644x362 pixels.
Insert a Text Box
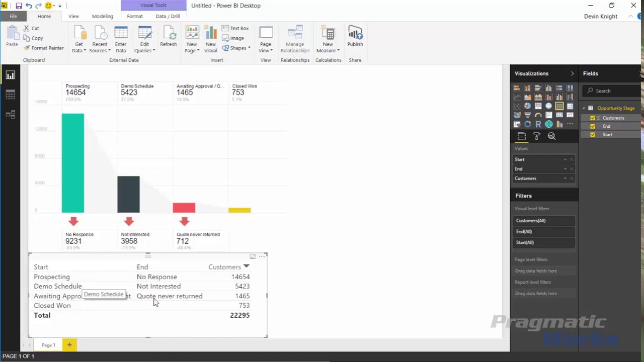[x=235, y=29]
